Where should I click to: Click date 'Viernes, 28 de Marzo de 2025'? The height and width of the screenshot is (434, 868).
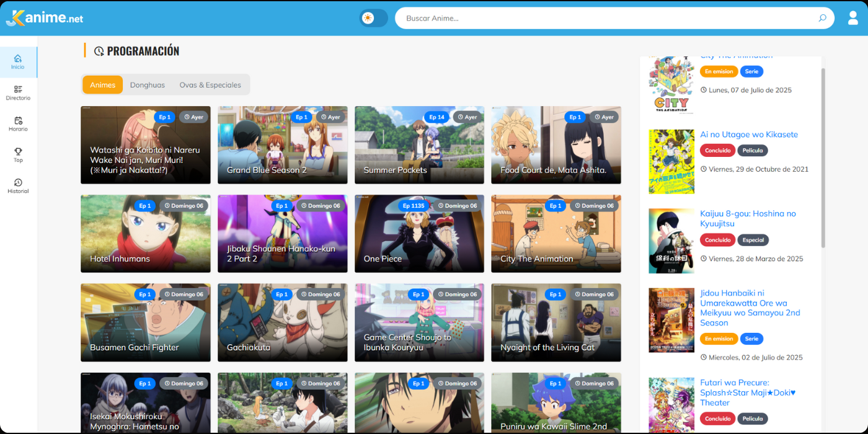pyautogui.click(x=752, y=259)
